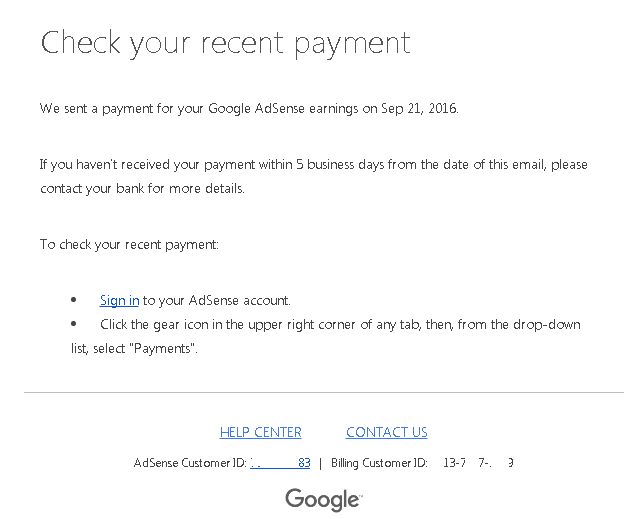Viewport: 639px width, 519px height.
Task: Click the first bullet point marker
Action: 74,300
